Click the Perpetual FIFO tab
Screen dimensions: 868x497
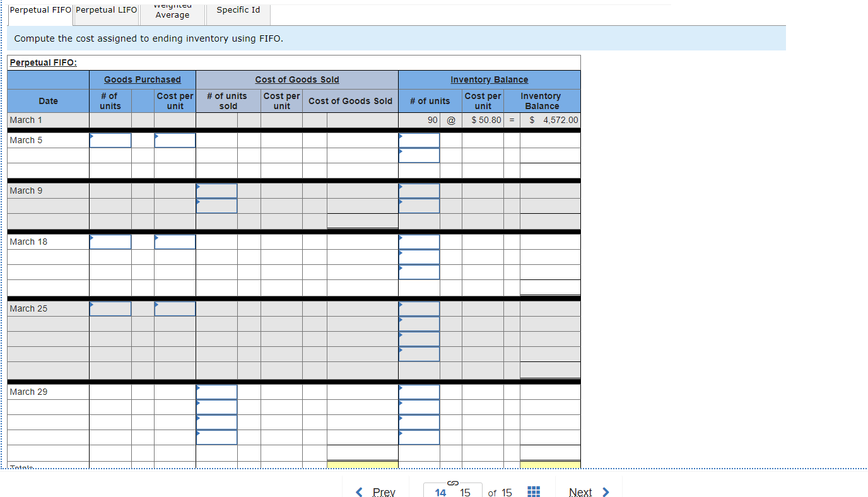(x=40, y=10)
